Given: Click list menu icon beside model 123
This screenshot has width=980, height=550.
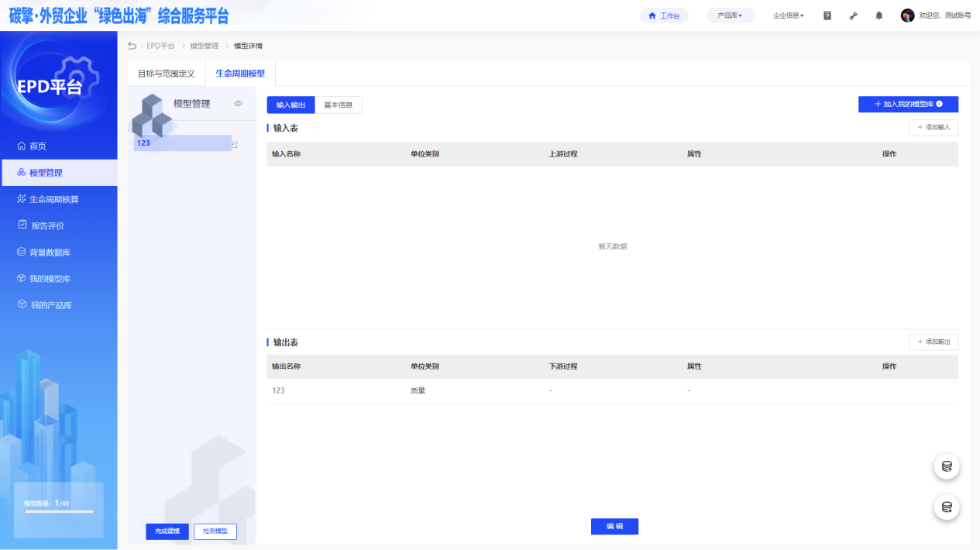Looking at the screenshot, I should click(235, 144).
